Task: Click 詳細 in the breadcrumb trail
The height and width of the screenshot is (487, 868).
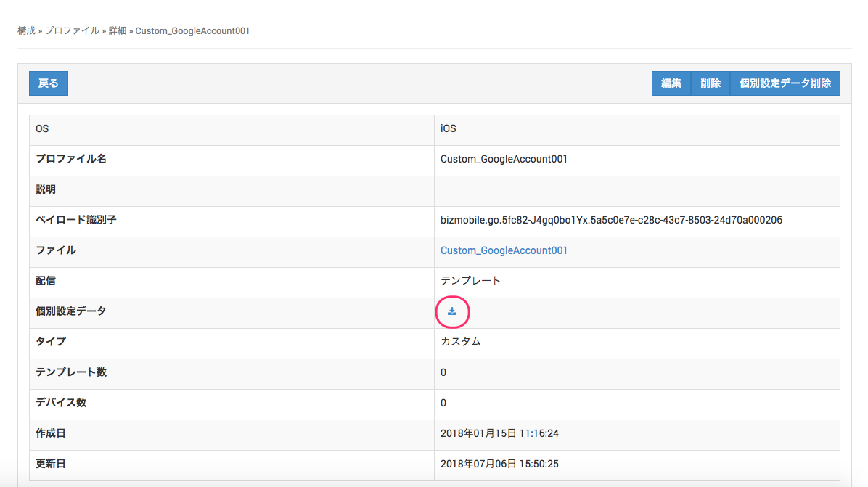Action: 118,31
